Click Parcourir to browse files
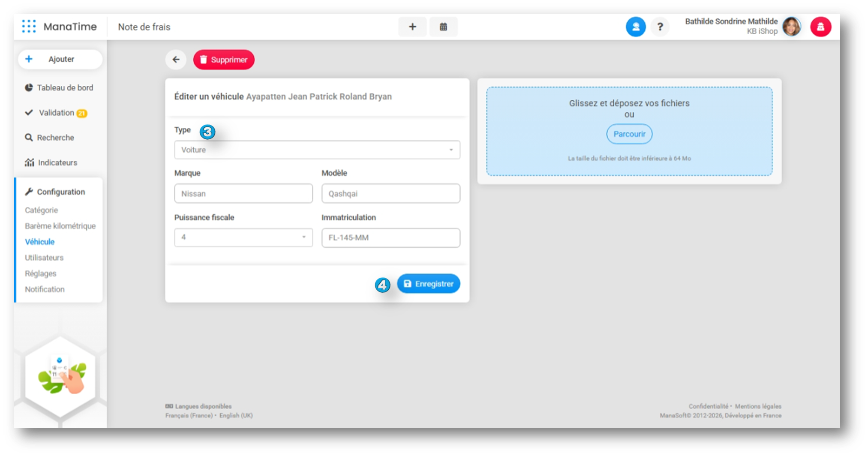This screenshot has width=868, height=456. pyautogui.click(x=629, y=134)
